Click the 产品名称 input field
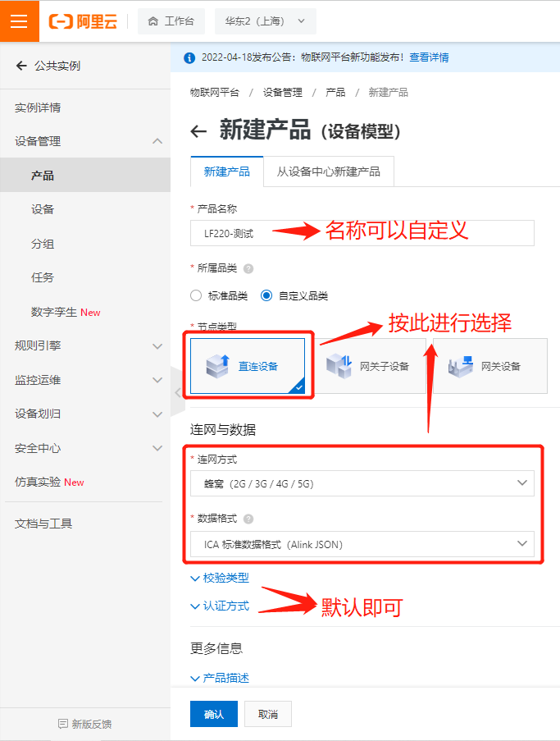Screen dimensions: 560x741 pyautogui.click(x=362, y=233)
